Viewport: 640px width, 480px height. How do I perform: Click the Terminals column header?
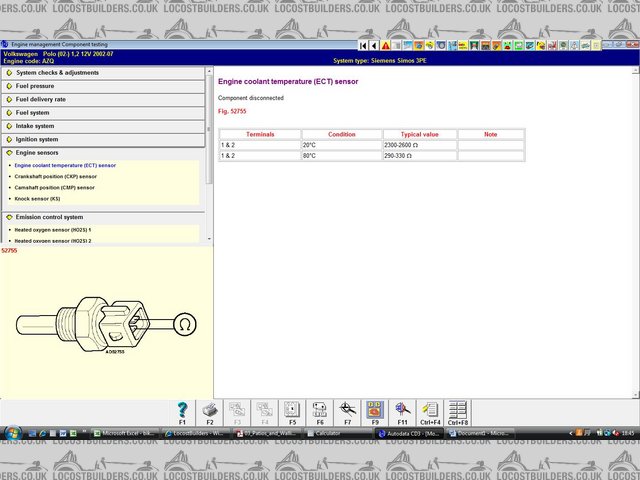(x=260, y=134)
